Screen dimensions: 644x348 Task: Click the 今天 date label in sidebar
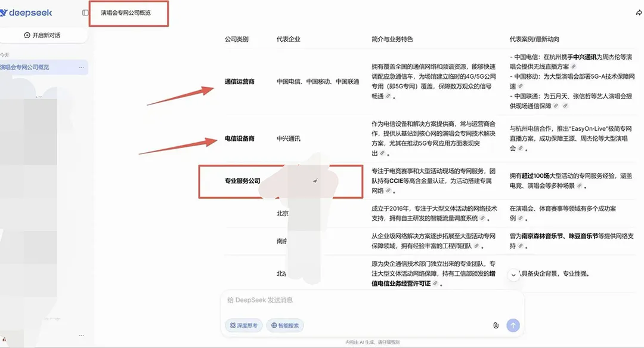point(5,55)
